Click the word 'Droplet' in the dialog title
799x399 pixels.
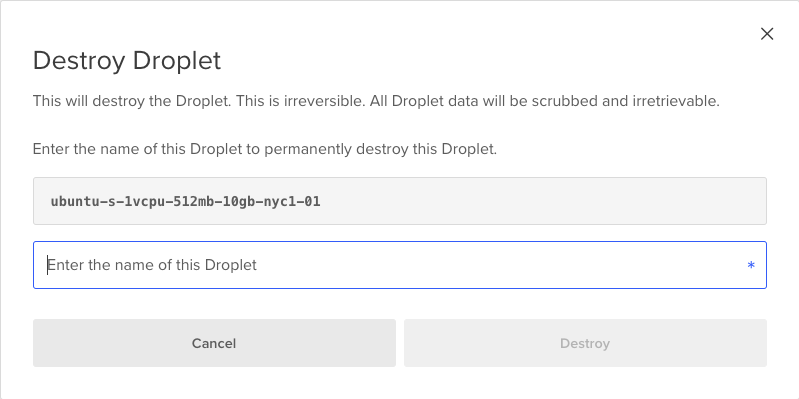click(177, 61)
